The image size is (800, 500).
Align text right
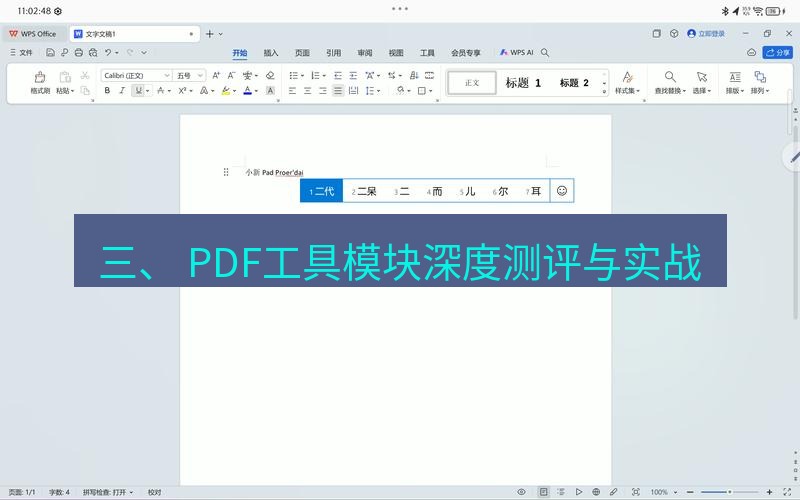point(323,90)
